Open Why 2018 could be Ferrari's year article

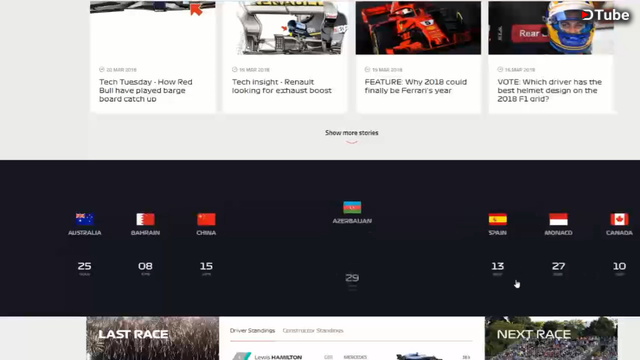click(x=416, y=86)
